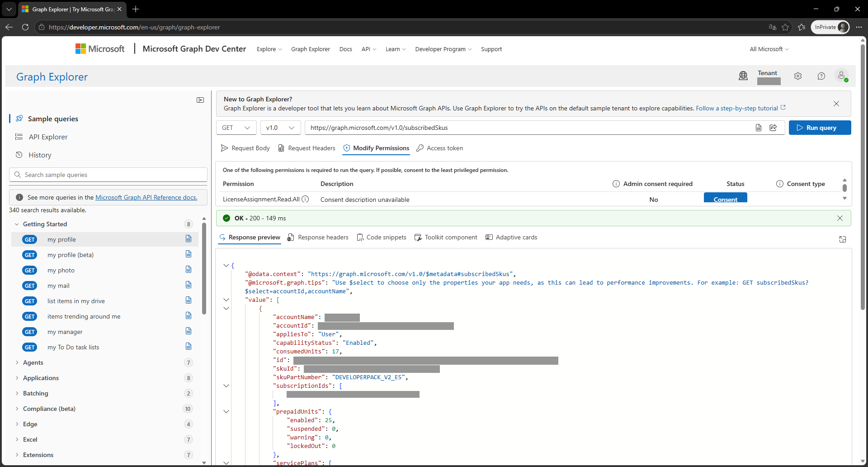Viewport: 868px width, 467px height.
Task: Close the New to Graph Explorer banner
Action: tap(836, 104)
